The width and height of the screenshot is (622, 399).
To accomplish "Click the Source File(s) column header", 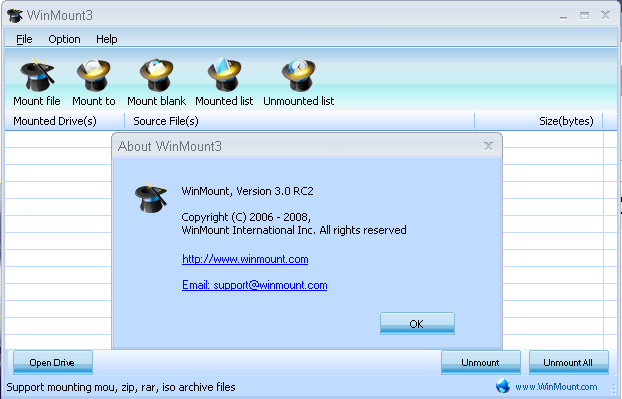I will point(299,121).
